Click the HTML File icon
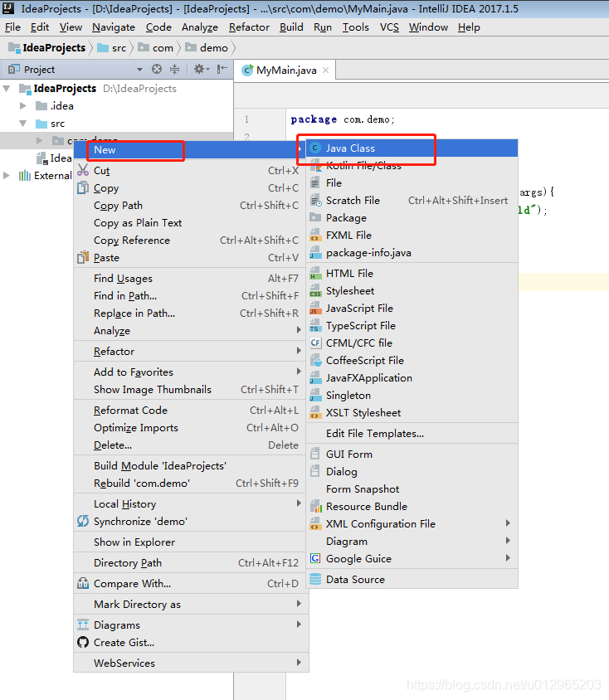Screen dimensions: 609x700 click(x=315, y=273)
